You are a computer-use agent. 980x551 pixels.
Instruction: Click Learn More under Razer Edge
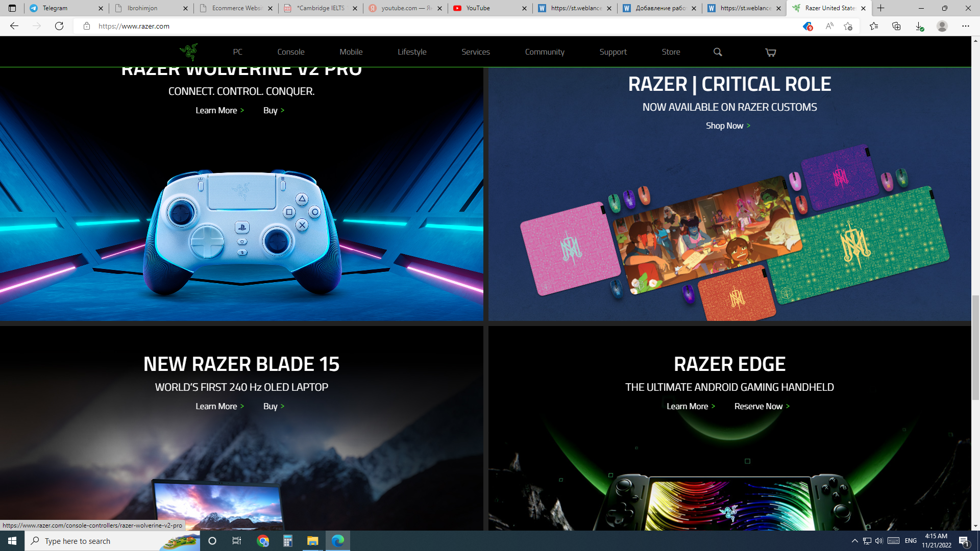click(691, 407)
